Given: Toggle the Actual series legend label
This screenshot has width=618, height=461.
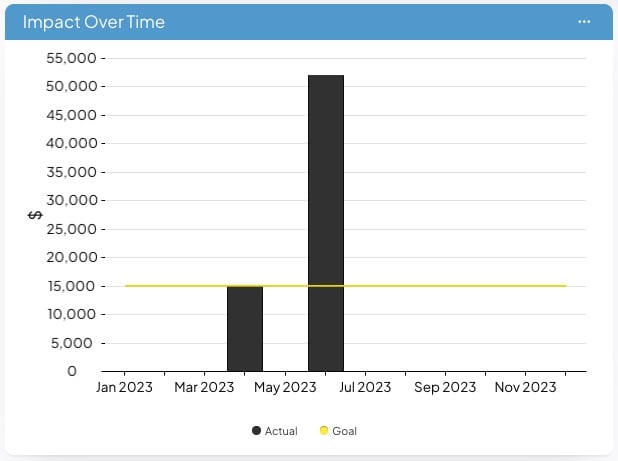Looking at the screenshot, I should tap(281, 431).
